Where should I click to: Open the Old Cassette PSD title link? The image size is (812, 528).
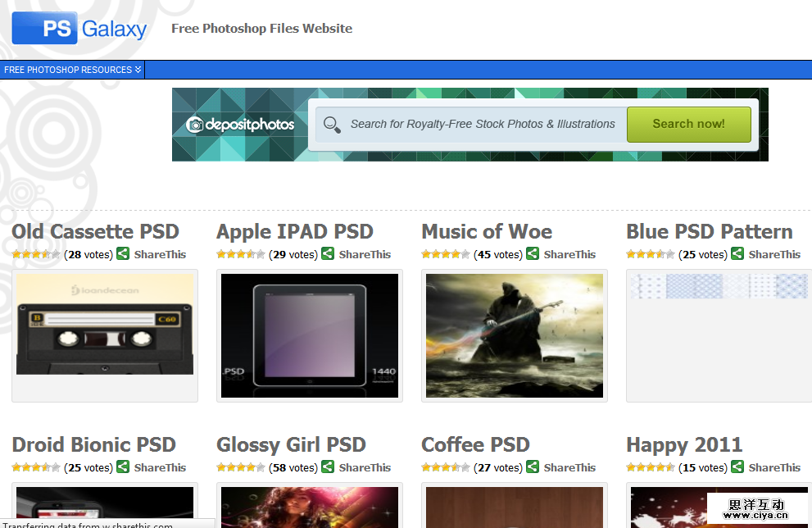pos(95,232)
